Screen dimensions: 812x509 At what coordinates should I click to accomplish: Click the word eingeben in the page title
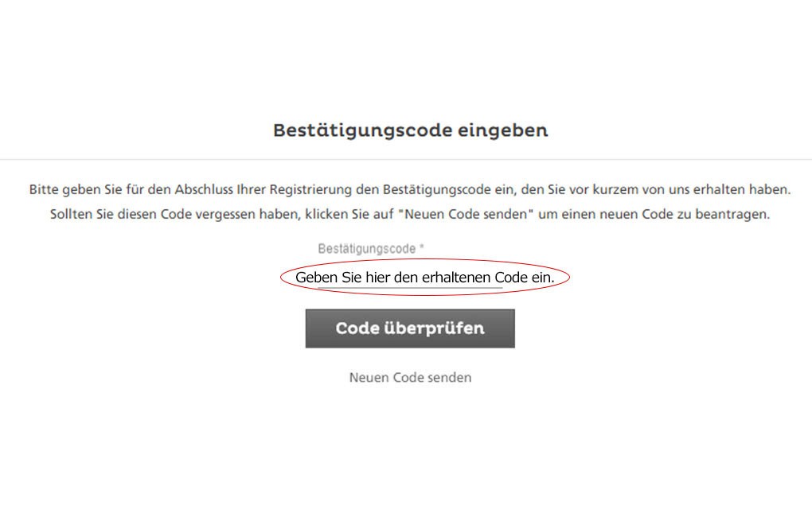(x=502, y=131)
